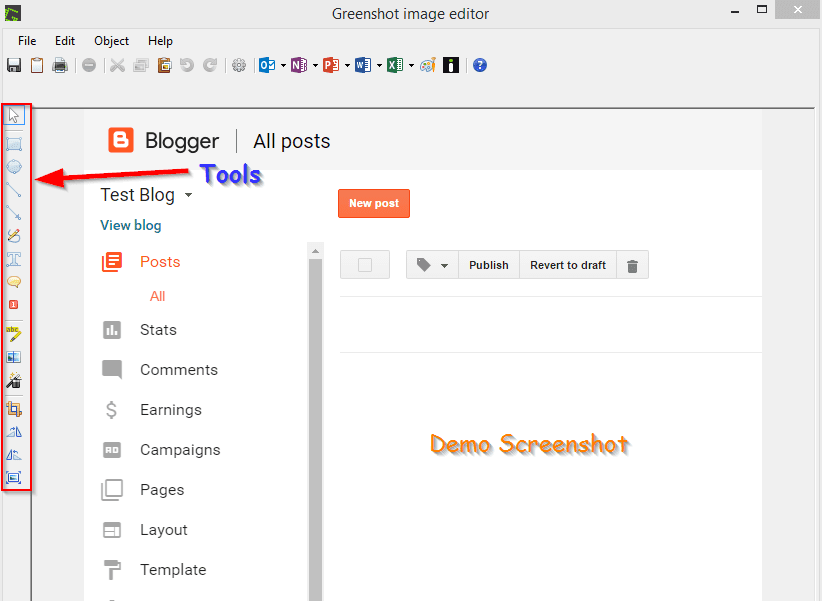Image resolution: width=822 pixels, height=601 pixels.
Task: Send image to OneNote using its icon
Action: [x=299, y=66]
